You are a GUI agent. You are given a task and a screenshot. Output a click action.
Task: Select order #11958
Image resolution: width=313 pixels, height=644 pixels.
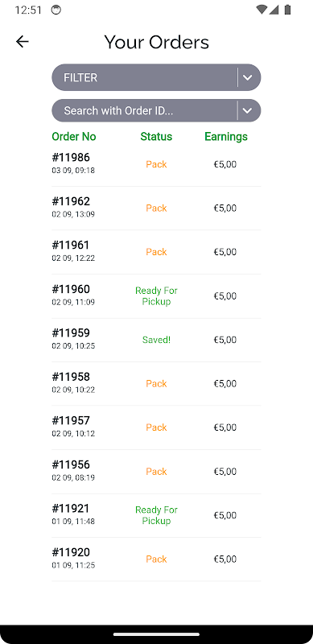(x=156, y=384)
